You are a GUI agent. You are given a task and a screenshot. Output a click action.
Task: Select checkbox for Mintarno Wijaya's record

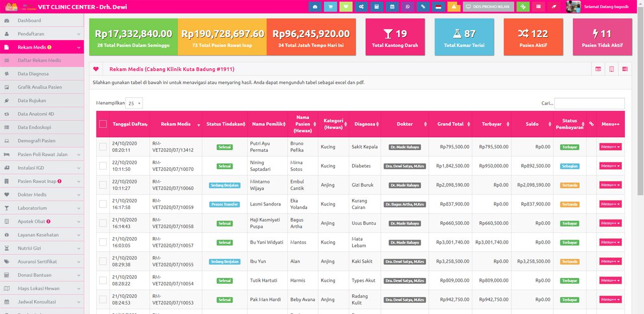pos(103,185)
